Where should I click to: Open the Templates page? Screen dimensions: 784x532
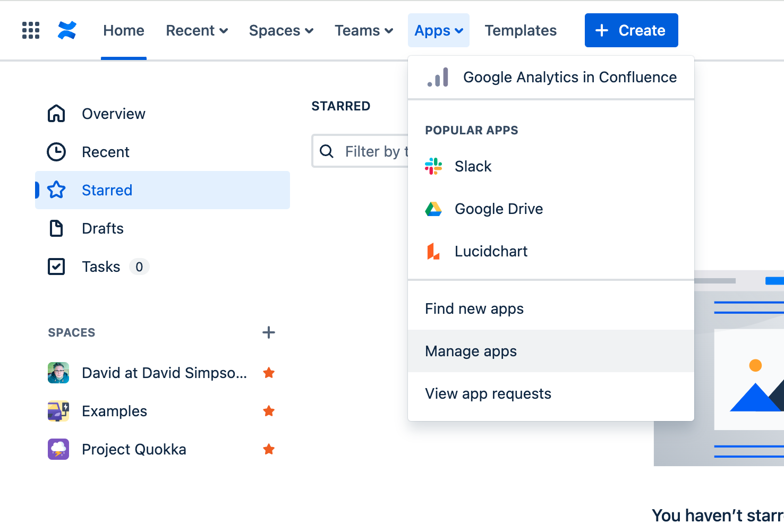pos(521,30)
